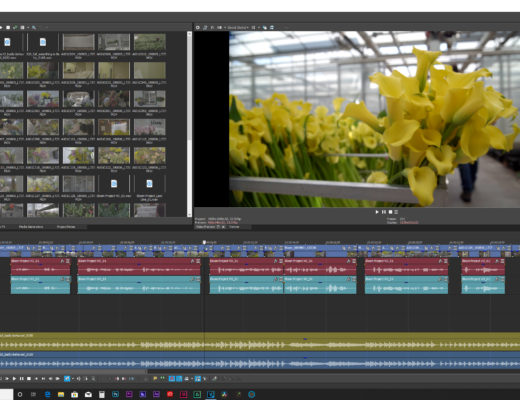Toggle the blue tool button beside playback controls
Image resolution: width=520 pixels, height=400 pixels.
[x=67, y=379]
